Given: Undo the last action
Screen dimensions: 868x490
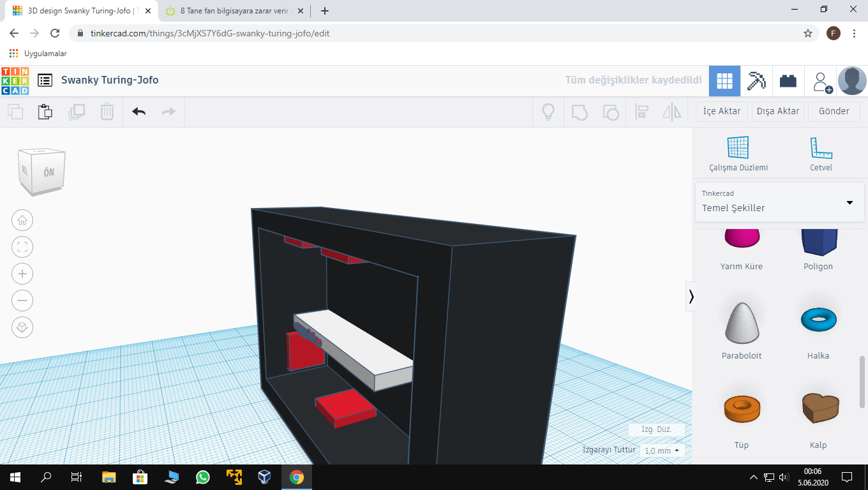Looking at the screenshot, I should click(139, 112).
